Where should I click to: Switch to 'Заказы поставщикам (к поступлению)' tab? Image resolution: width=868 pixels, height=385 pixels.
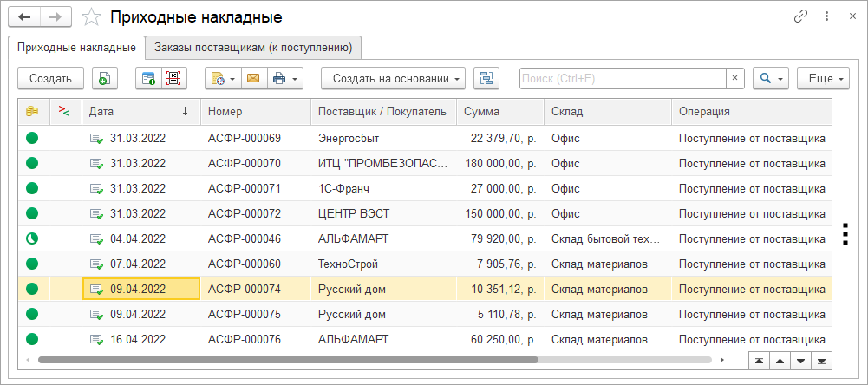pyautogui.click(x=253, y=47)
